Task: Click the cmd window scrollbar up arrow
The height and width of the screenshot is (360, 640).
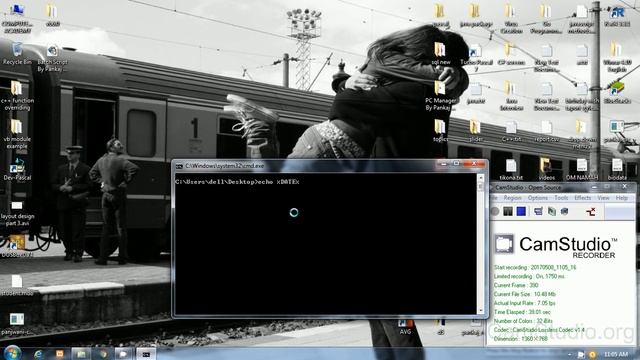Action: point(480,178)
